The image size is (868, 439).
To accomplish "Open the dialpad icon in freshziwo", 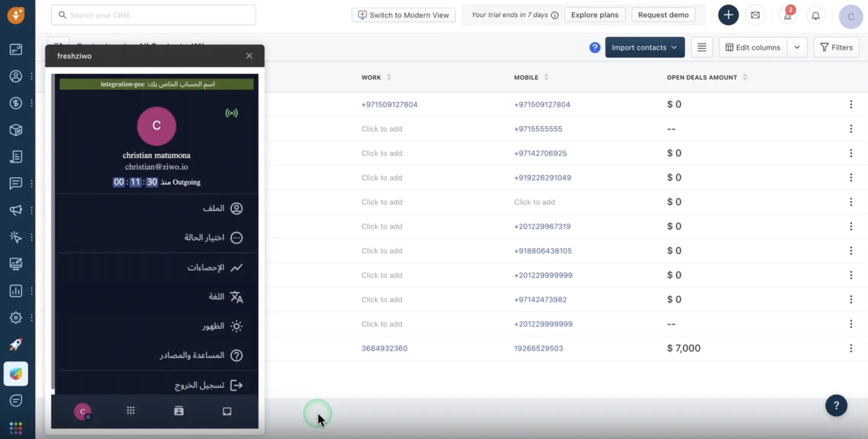I will pos(131,410).
